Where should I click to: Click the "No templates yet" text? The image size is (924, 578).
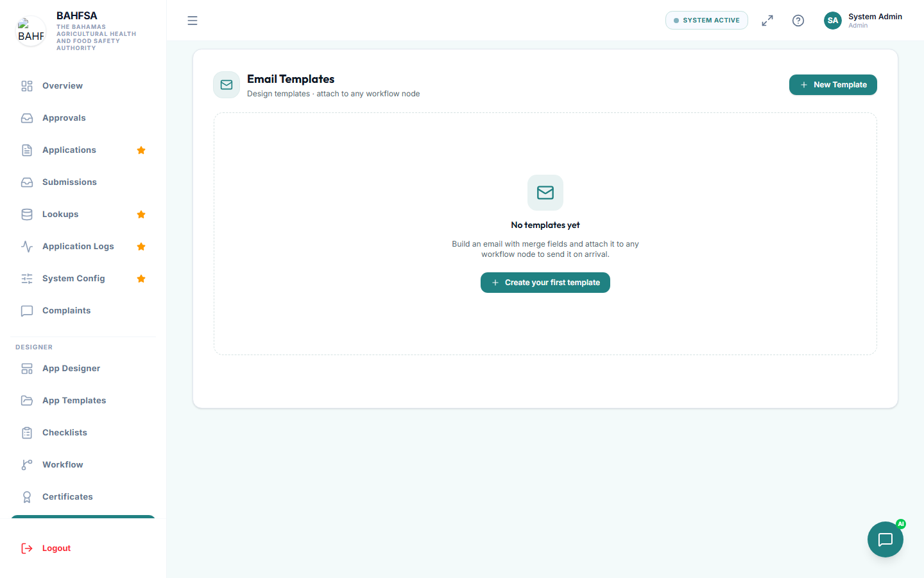click(x=545, y=225)
